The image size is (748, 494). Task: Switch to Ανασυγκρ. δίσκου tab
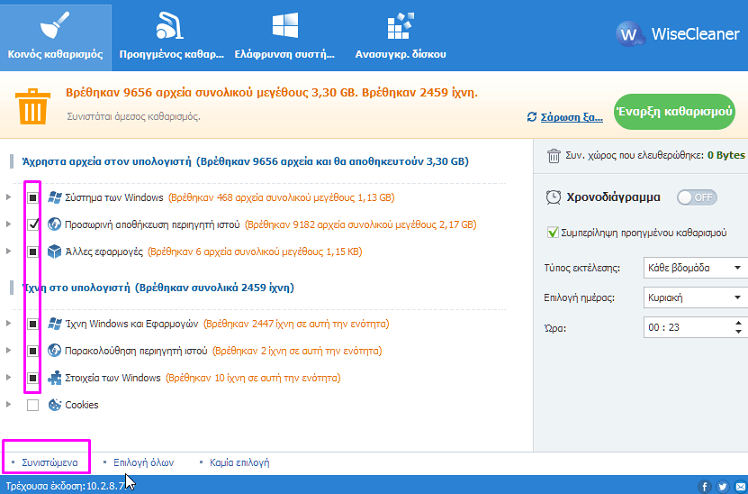[400, 36]
